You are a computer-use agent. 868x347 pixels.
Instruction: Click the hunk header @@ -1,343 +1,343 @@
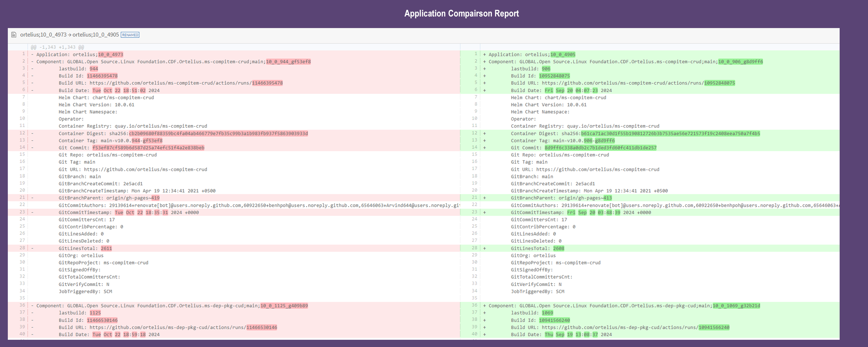(57, 47)
